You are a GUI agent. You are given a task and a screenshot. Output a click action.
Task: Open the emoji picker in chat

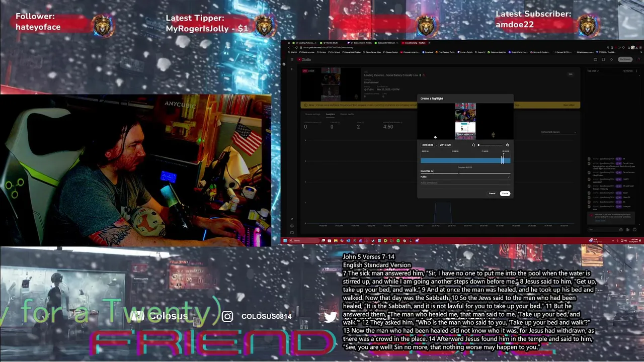click(x=621, y=230)
